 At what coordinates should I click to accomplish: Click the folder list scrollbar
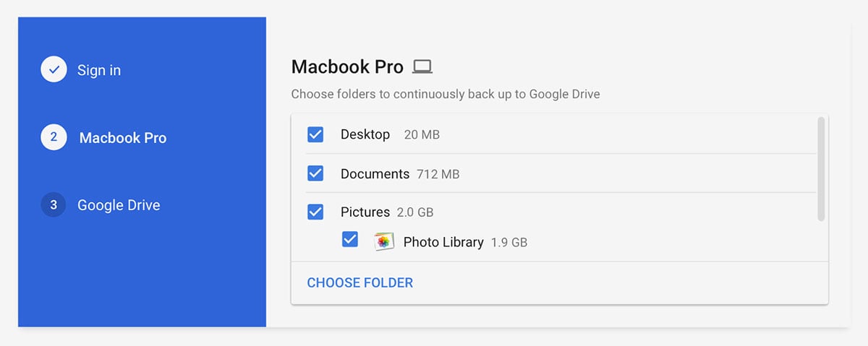pos(820,169)
